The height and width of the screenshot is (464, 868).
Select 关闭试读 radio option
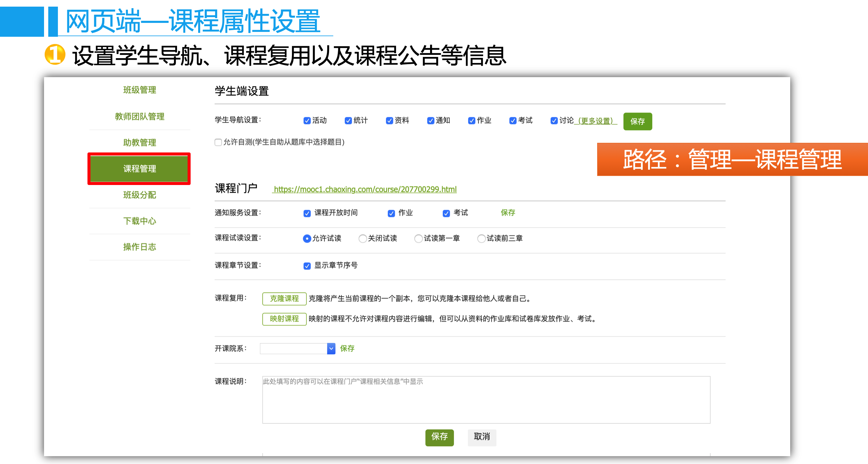[363, 239]
